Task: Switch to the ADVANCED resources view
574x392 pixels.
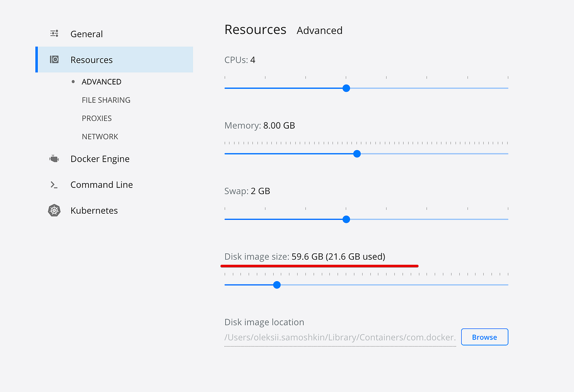Action: coord(101,81)
